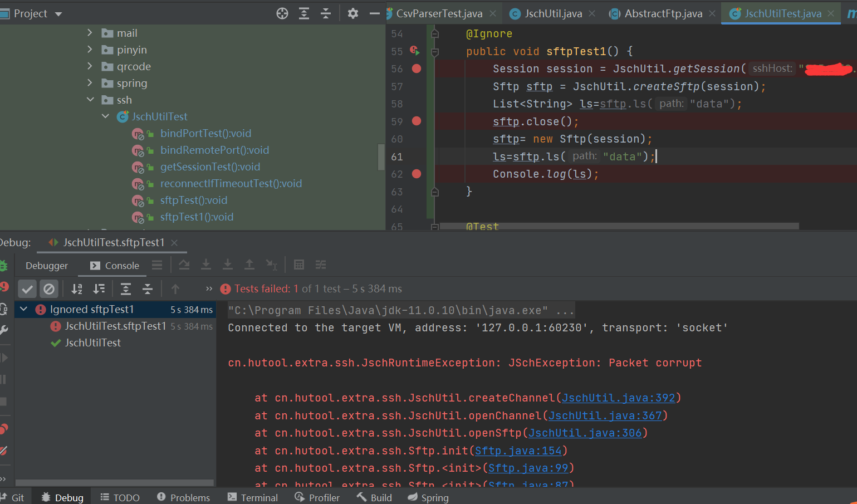Switch to the Debugger tab
Viewport: 857px width, 504px height.
click(x=47, y=266)
